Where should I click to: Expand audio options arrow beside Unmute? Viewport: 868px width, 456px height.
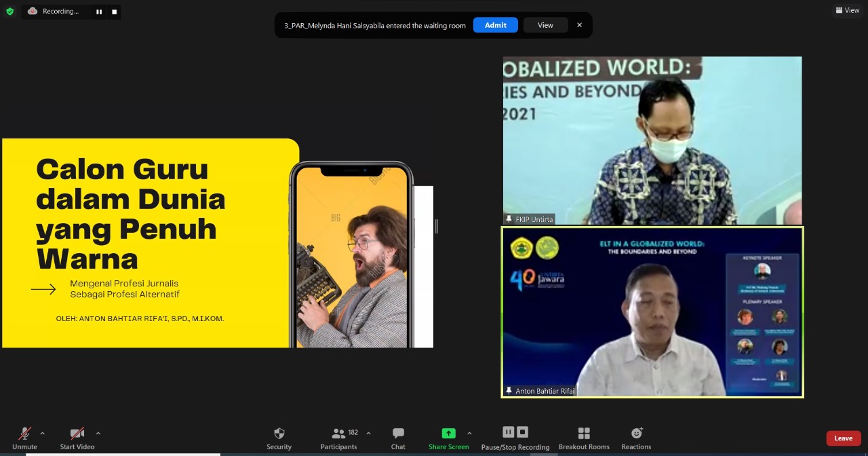coord(43,433)
